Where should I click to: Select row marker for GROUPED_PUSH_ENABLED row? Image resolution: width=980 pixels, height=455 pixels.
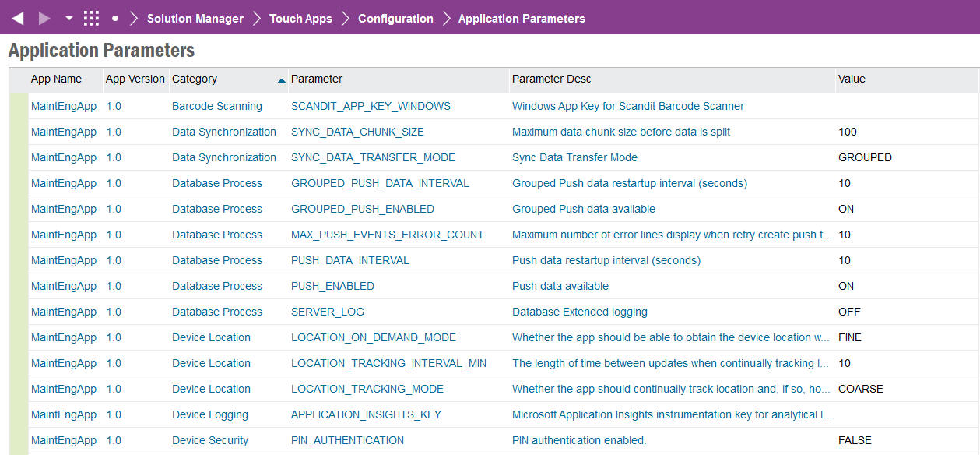click(18, 209)
